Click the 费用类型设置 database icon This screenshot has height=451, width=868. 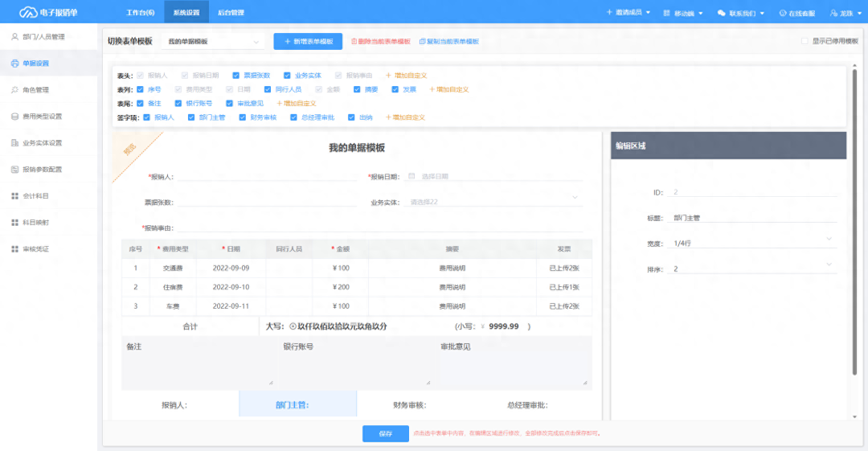click(x=15, y=117)
